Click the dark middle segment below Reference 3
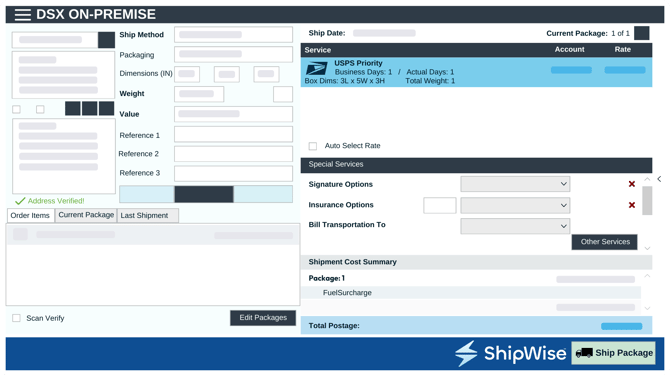 (x=204, y=194)
